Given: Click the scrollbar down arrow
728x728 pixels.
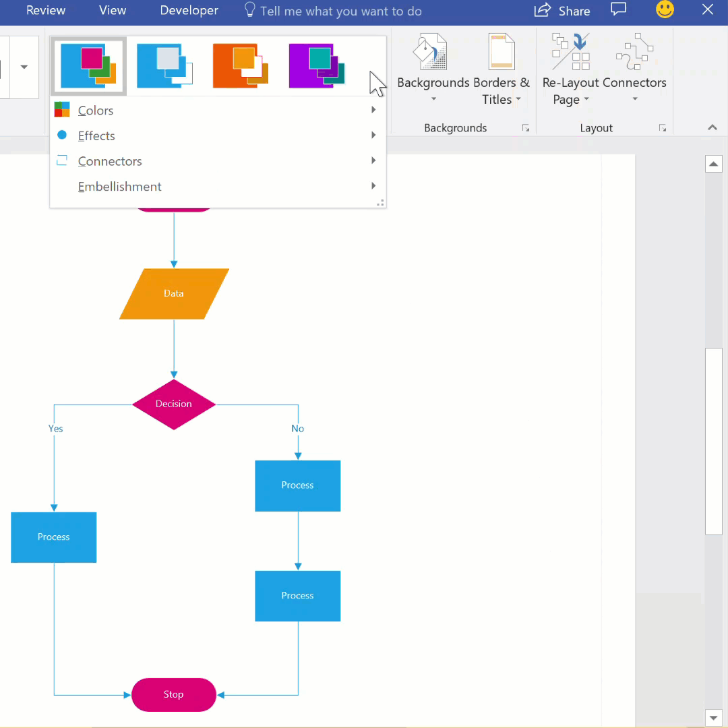Looking at the screenshot, I should tap(714, 718).
